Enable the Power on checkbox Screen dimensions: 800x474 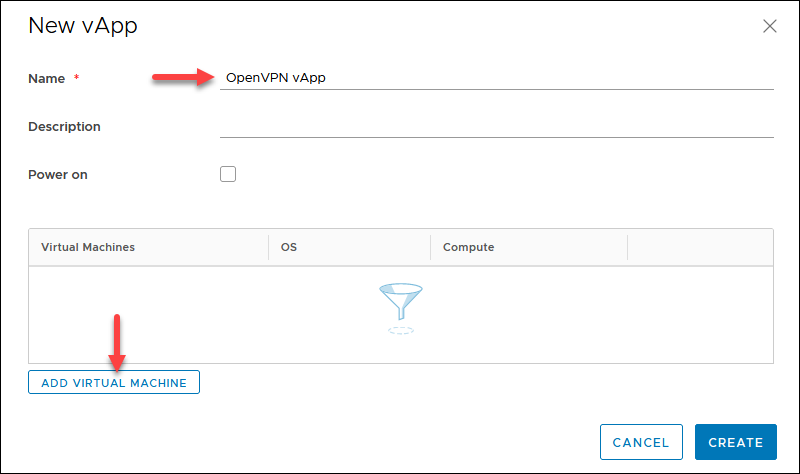[x=228, y=174]
